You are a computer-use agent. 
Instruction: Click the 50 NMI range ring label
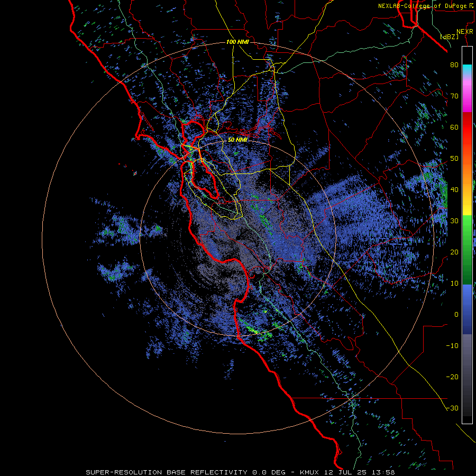237,140
